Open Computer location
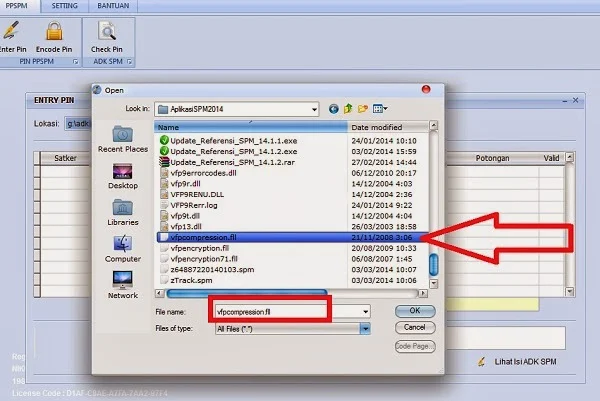Viewport: 600px width, 401px height. tap(123, 249)
